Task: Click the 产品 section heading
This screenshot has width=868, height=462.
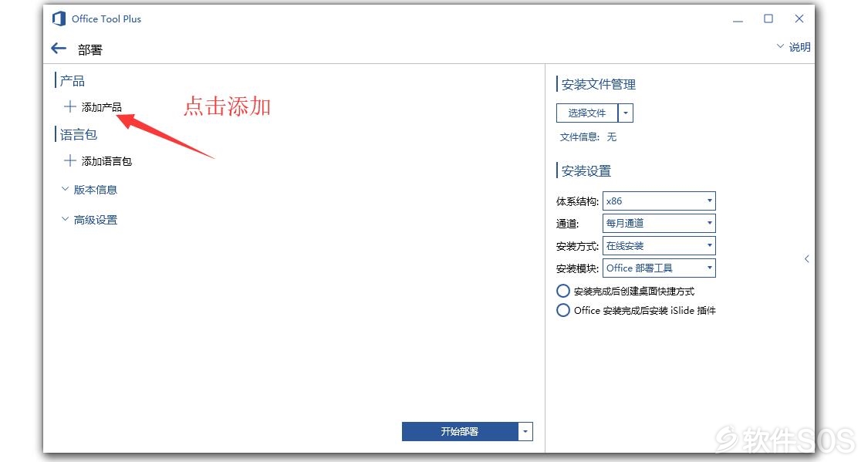Action: coord(72,81)
